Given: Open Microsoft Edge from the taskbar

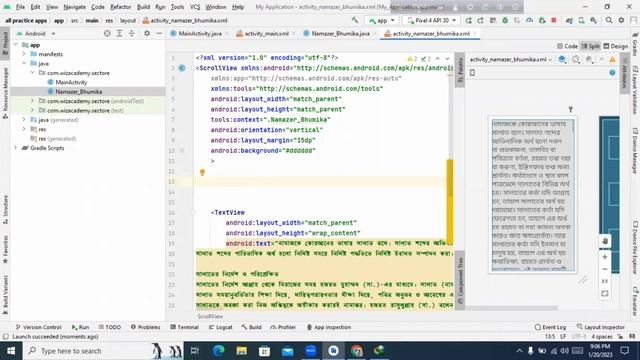Looking at the screenshot, I should click(218, 351).
